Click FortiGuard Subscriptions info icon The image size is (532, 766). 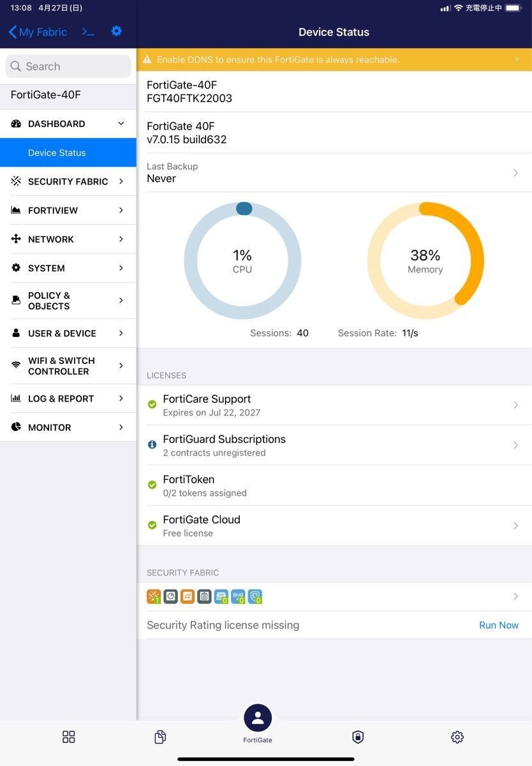152,444
